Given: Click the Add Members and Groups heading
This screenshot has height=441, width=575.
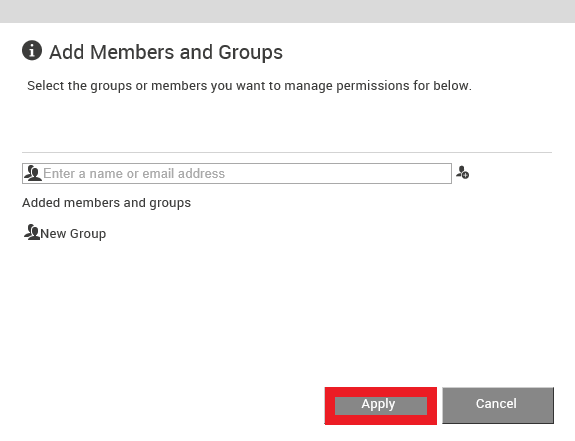Looking at the screenshot, I should click(x=166, y=52).
